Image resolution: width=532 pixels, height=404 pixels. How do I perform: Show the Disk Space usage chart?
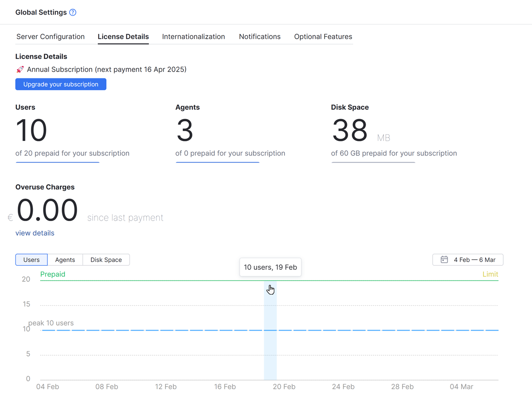(x=106, y=260)
